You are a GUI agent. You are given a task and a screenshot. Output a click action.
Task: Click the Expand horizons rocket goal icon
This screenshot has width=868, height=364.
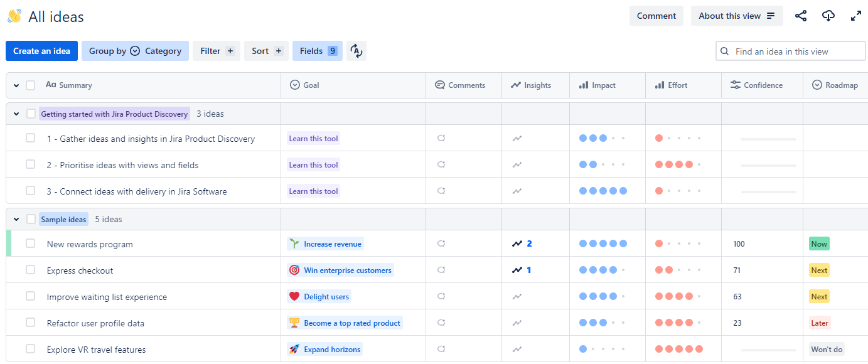coord(295,349)
